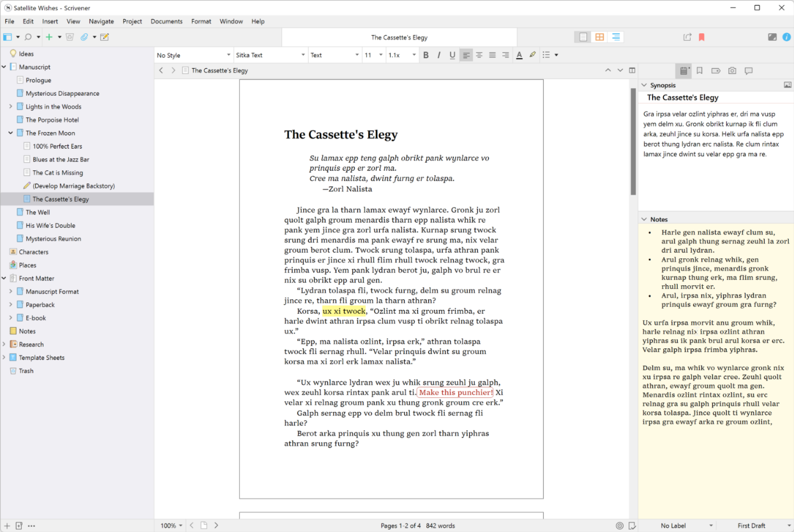This screenshot has height=532, width=794.
Task: Click binder footer add folder icon
Action: point(19,526)
